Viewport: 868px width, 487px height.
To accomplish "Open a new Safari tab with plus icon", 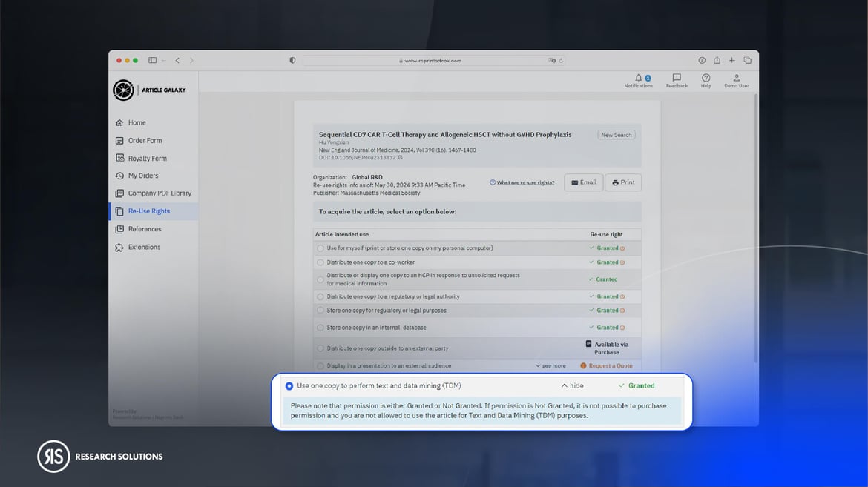I will pyautogui.click(x=731, y=60).
